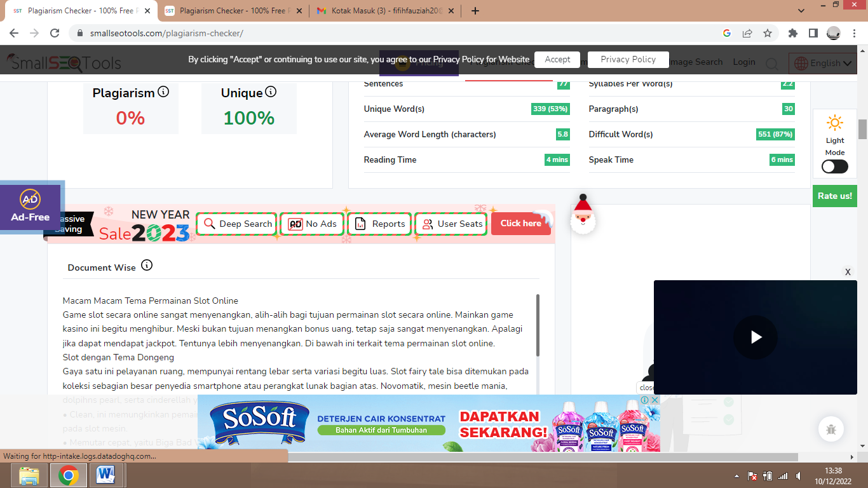Open the Chrome profile avatar
Viewport: 868px width, 488px height.
click(834, 33)
